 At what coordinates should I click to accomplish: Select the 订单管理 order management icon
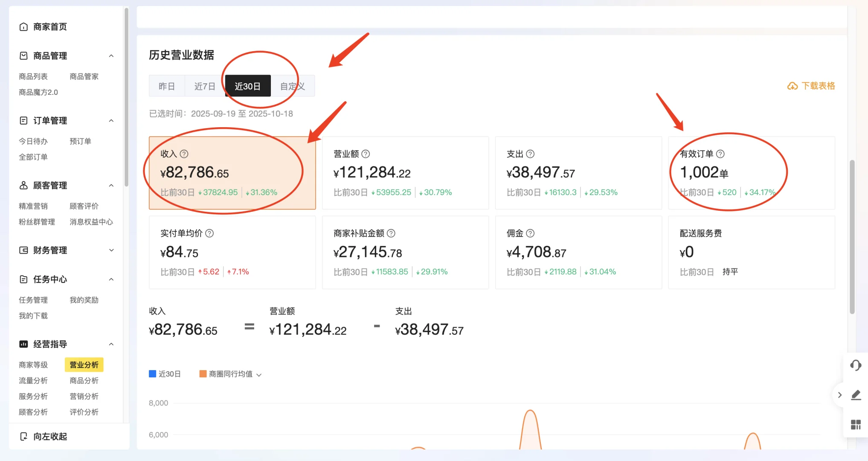tap(23, 120)
